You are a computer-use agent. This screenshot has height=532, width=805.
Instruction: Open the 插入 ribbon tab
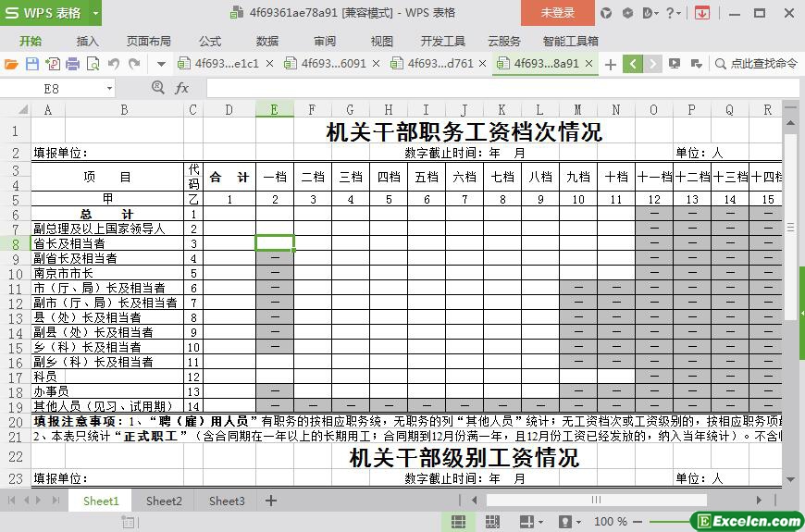pos(87,41)
